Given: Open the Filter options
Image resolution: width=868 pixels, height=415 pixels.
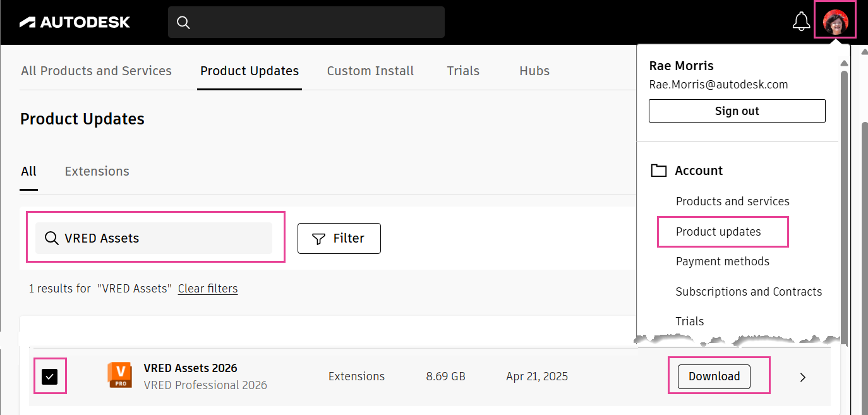Looking at the screenshot, I should pos(339,239).
